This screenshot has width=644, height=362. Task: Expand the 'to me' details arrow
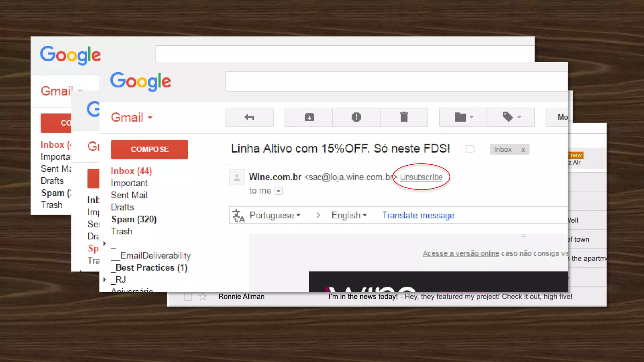pyautogui.click(x=278, y=191)
